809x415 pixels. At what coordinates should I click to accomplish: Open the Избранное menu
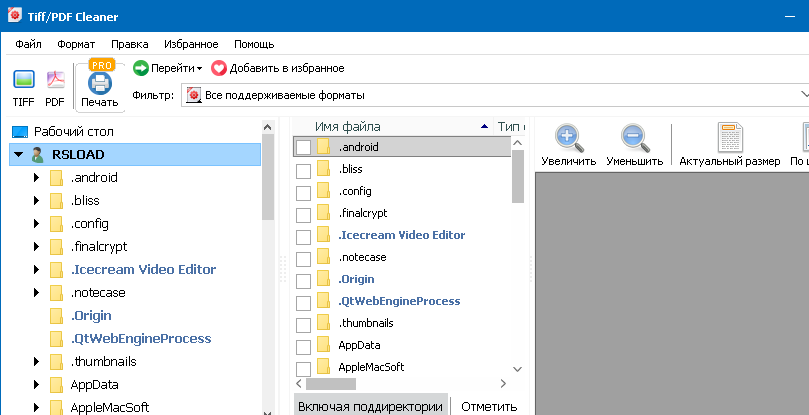[192, 44]
